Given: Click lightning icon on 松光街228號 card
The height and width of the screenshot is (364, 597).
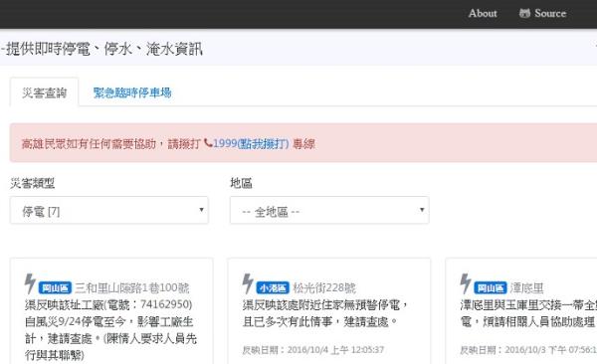Looking at the screenshot, I should [248, 283].
